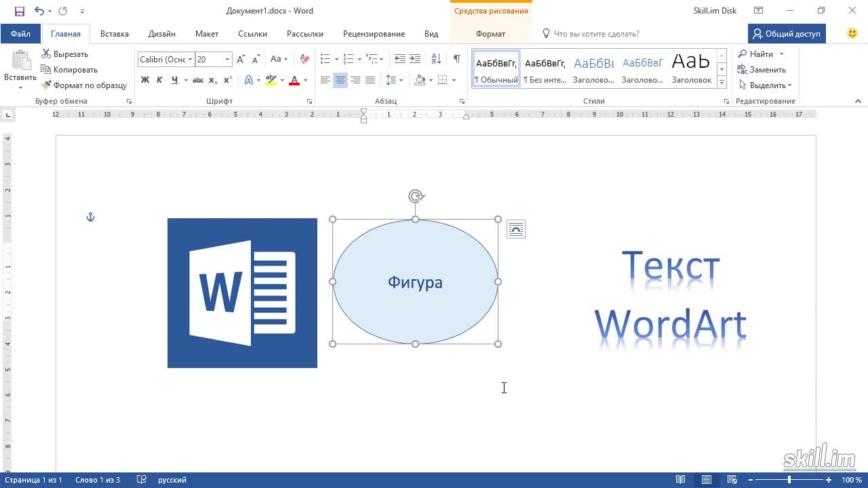Click the Вставить paste icon
Screen dimensions: 868x488
click(20, 61)
